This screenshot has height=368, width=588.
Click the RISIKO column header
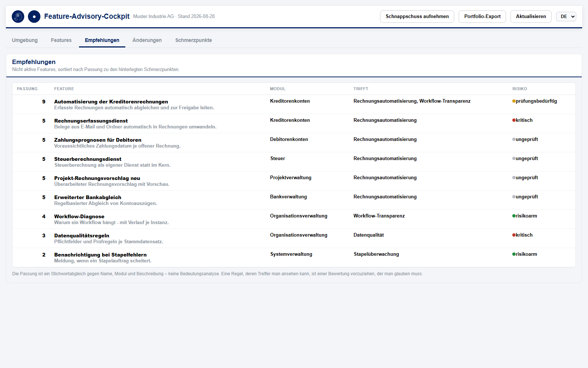coord(520,89)
